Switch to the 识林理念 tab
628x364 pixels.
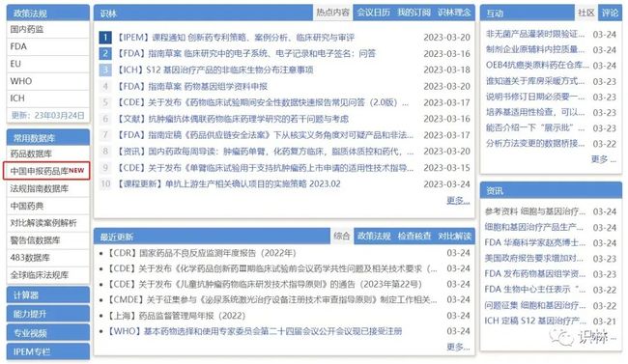click(454, 13)
